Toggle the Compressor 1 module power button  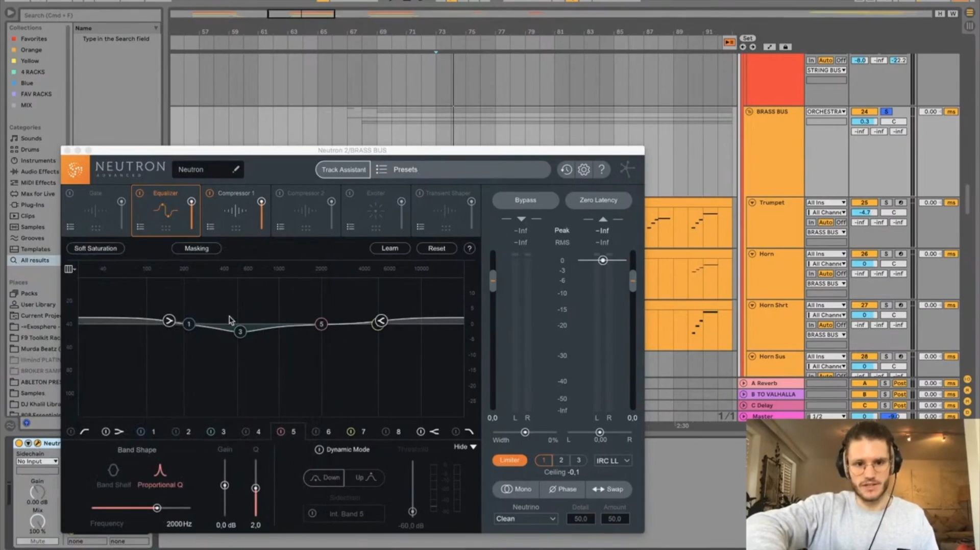pyautogui.click(x=209, y=193)
